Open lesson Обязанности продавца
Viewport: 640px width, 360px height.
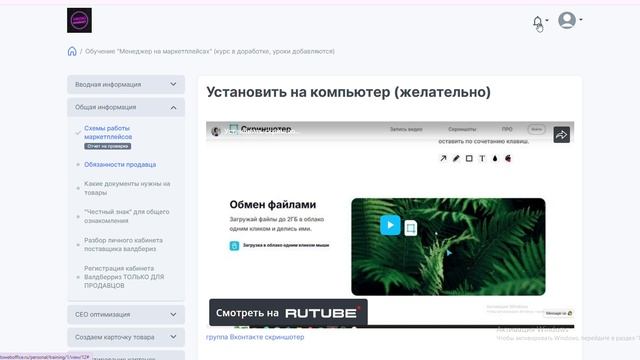pyautogui.click(x=120, y=164)
